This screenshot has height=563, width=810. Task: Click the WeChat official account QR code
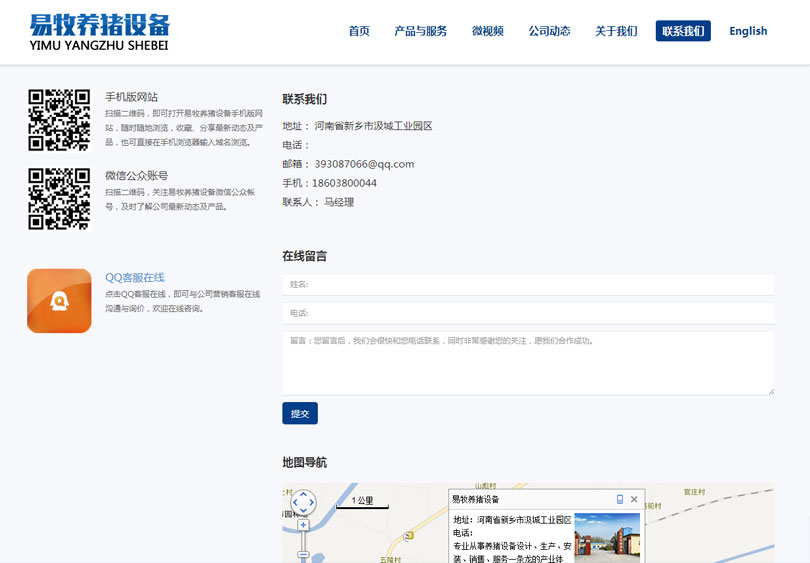(59, 199)
